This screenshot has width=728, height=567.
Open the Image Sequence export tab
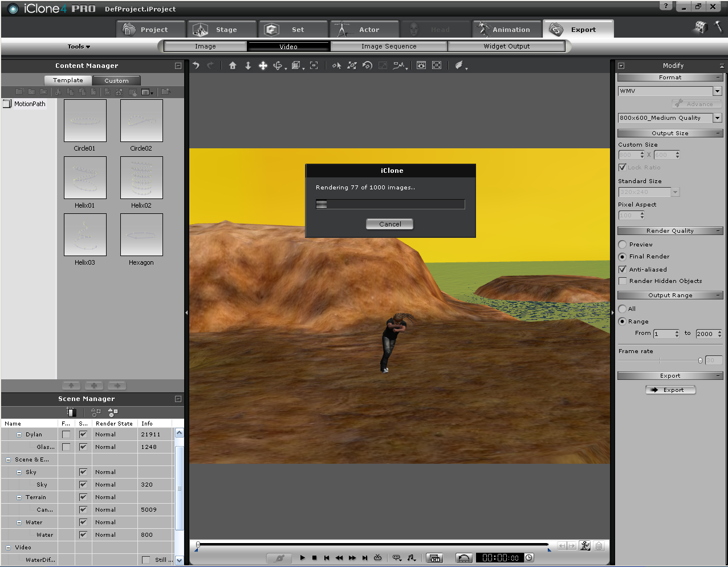tap(389, 47)
